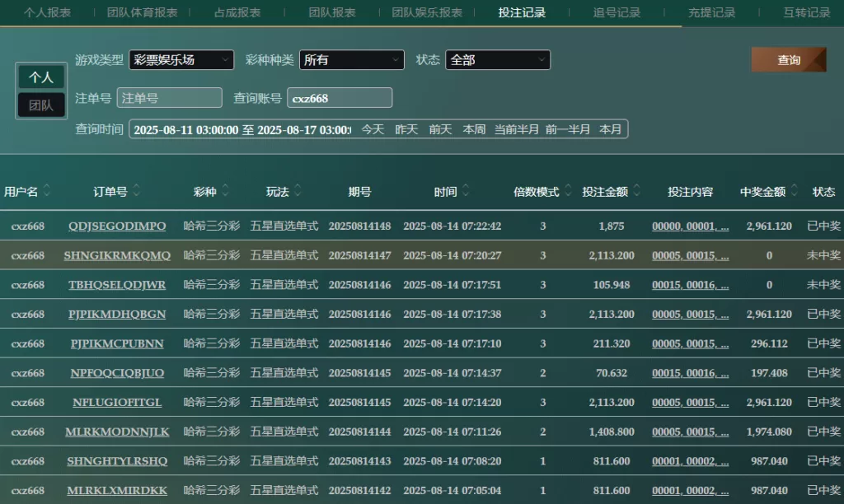View bet content for order MLRKLXMIRDKK
The height and width of the screenshot is (504, 844).
tap(690, 491)
